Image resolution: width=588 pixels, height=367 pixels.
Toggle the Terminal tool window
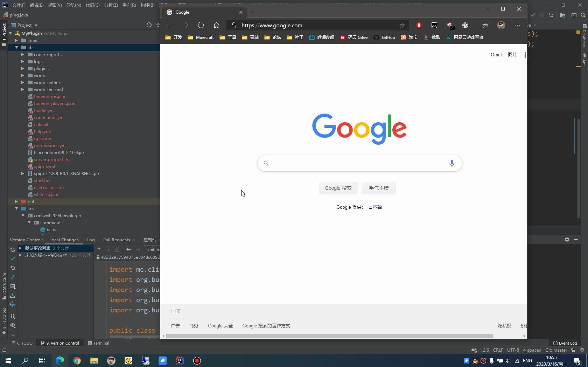pyautogui.click(x=98, y=343)
